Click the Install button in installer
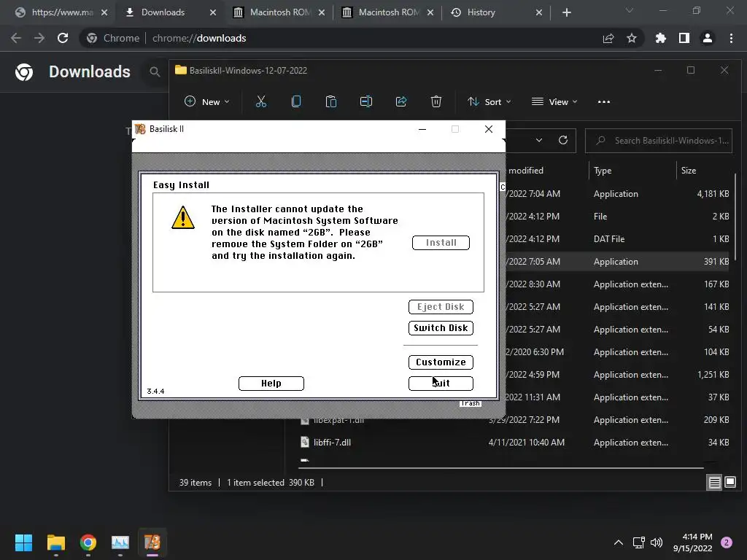 (x=441, y=243)
